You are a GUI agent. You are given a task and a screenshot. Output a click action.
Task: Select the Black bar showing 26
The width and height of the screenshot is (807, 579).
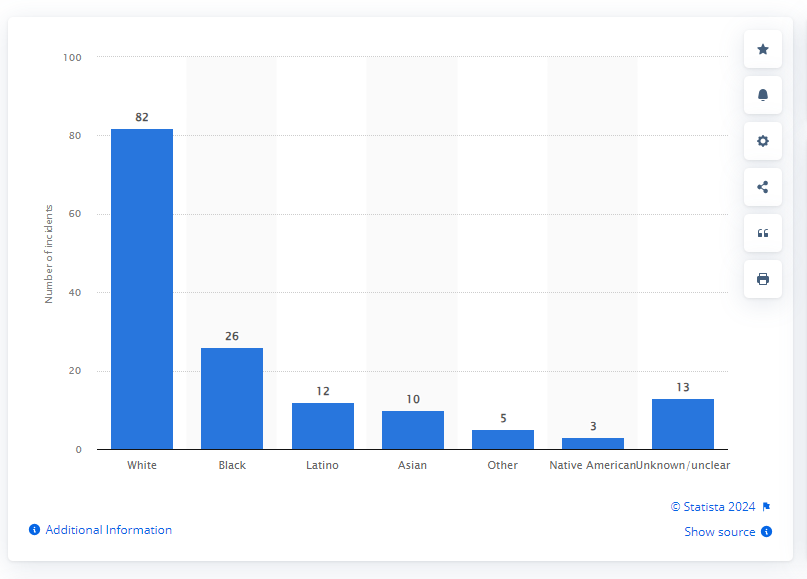click(x=232, y=399)
